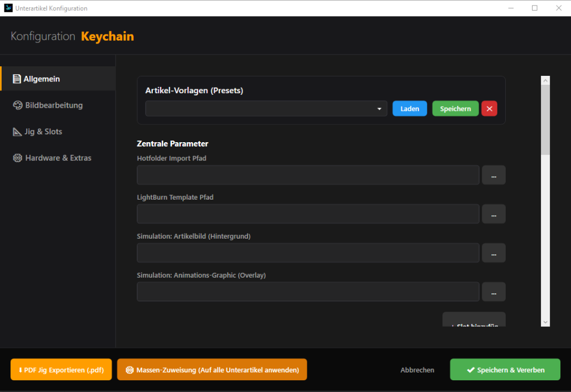Viewport: 571px width, 392px height.
Task: Browse for Simulation Artikelbild background file
Action: coord(493,253)
